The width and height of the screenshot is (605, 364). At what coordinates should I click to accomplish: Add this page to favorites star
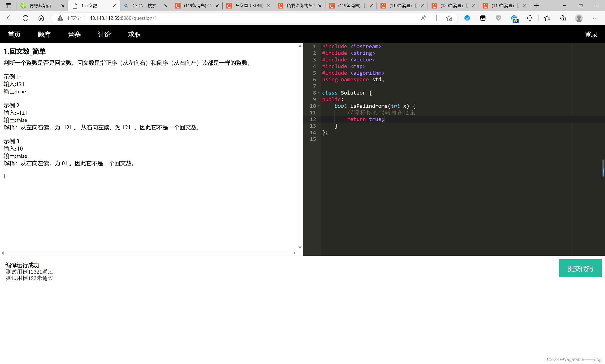(449, 18)
